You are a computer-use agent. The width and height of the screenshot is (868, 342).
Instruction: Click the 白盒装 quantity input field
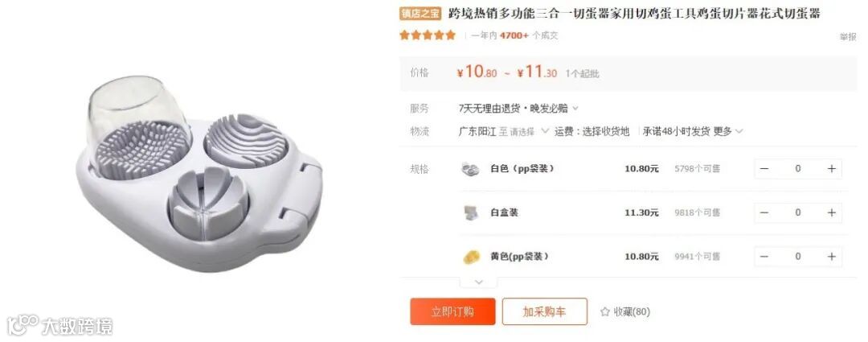[798, 213]
